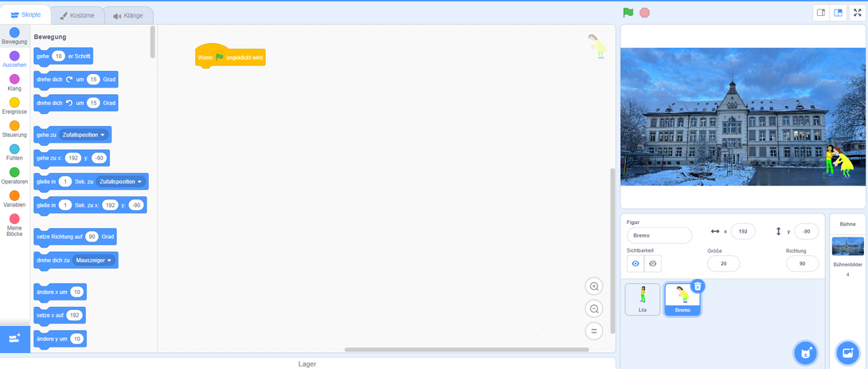
Task: Show the sprite with the eye button
Action: pyautogui.click(x=635, y=264)
